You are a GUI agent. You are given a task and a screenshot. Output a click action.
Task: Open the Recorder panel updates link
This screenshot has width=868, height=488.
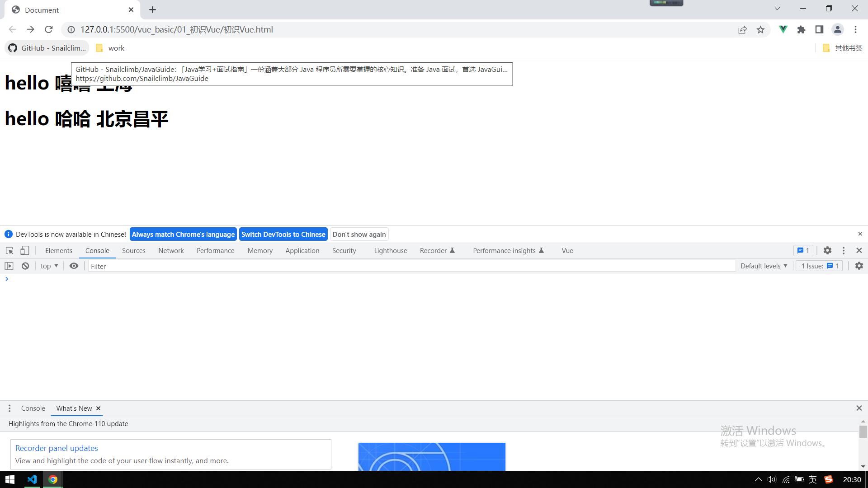click(x=57, y=448)
